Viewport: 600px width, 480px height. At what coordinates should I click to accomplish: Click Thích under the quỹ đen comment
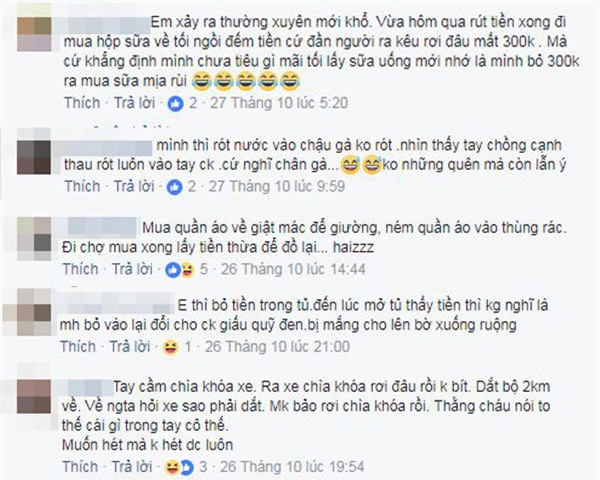[x=78, y=347]
